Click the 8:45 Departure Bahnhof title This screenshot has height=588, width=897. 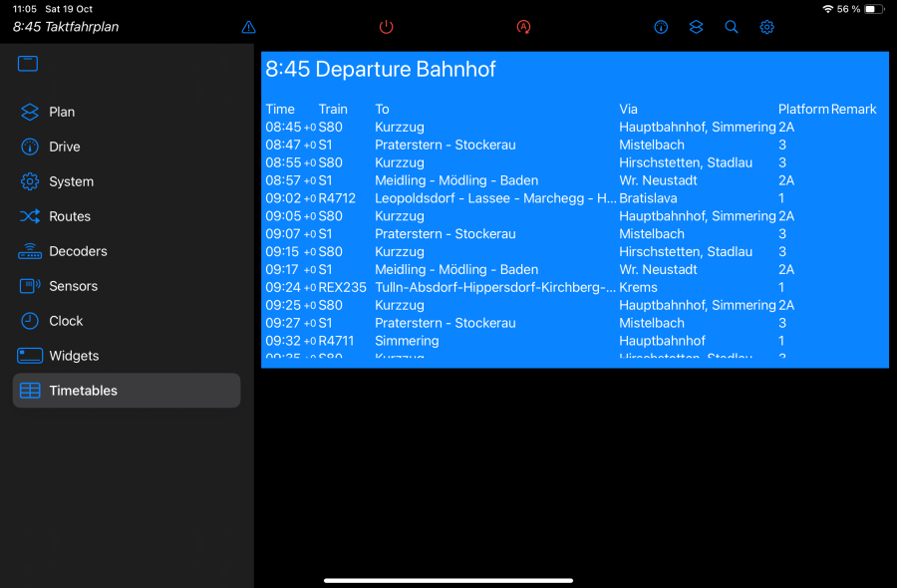coord(381,70)
